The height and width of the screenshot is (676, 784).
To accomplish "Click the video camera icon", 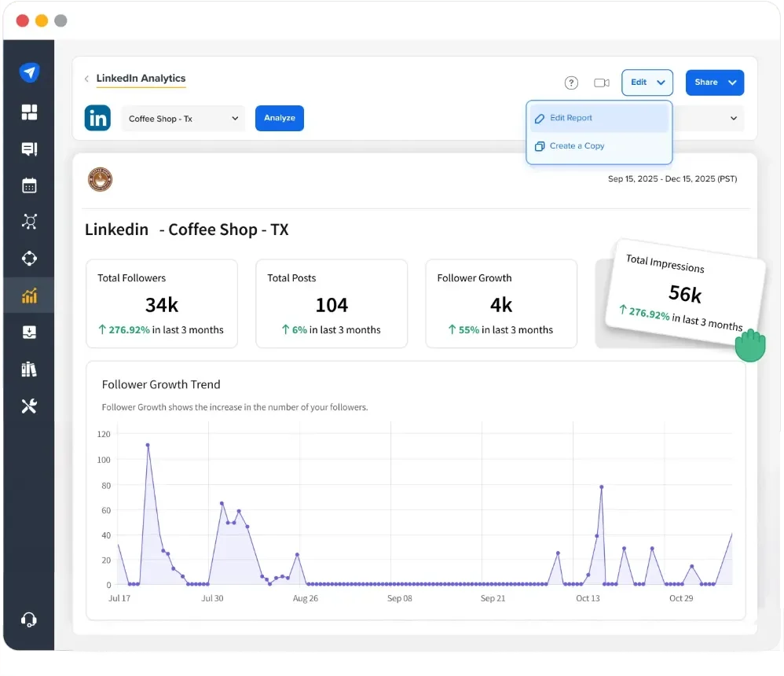I will tap(602, 83).
